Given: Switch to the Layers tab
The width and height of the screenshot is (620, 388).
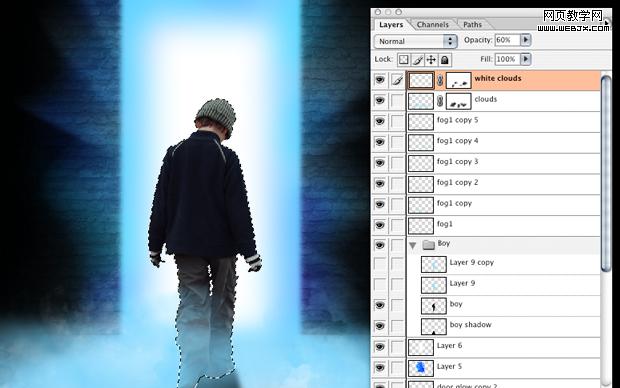Looking at the screenshot, I should coord(391,25).
